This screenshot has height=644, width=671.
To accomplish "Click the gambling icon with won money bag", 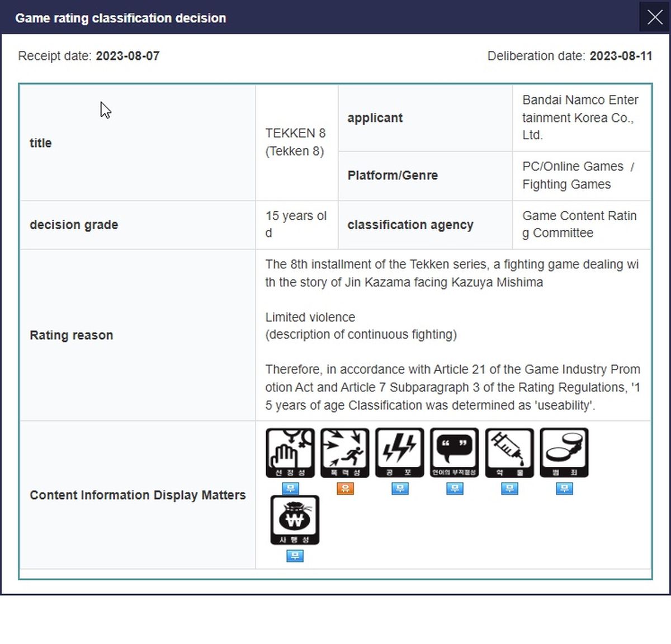I will 295,519.
